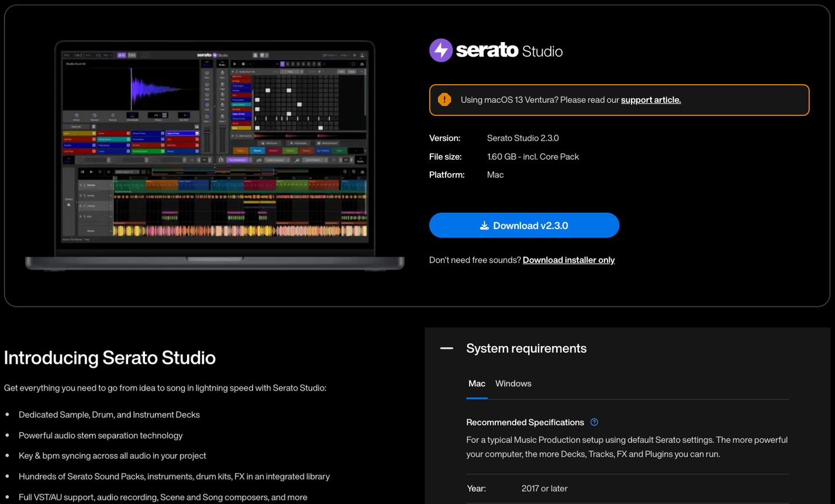835x504 pixels.
Task: Click the record button beside play
Action: click(x=243, y=64)
